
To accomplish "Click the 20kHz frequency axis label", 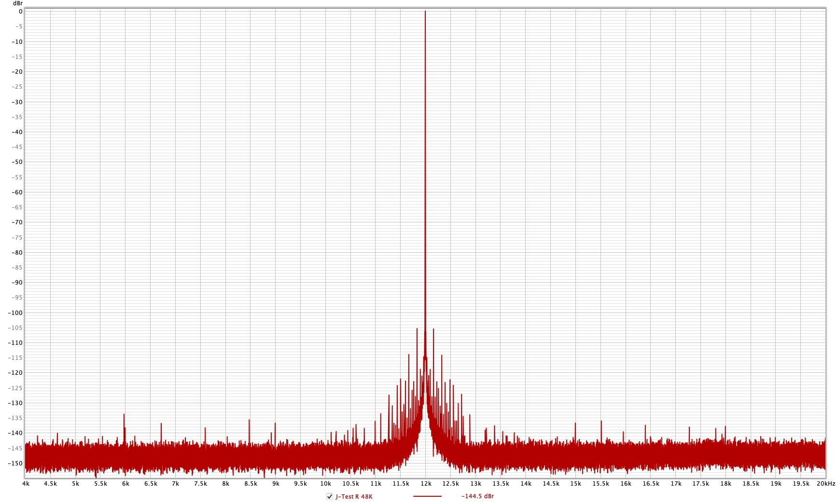I will coord(825,484).
